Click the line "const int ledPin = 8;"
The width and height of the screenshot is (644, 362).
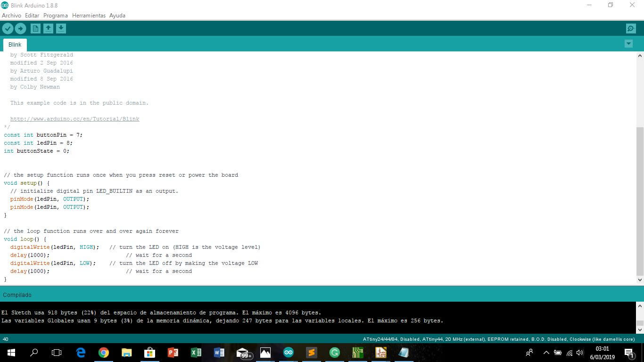(x=38, y=143)
